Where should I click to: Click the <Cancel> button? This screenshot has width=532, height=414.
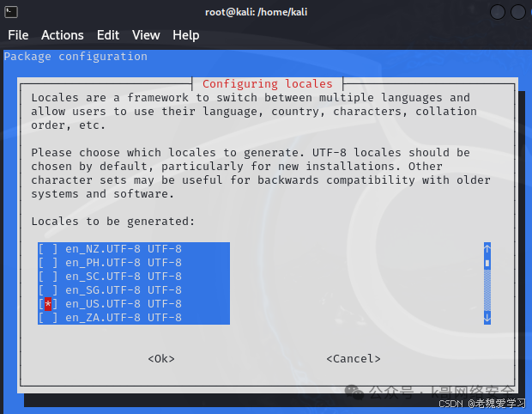coord(354,359)
